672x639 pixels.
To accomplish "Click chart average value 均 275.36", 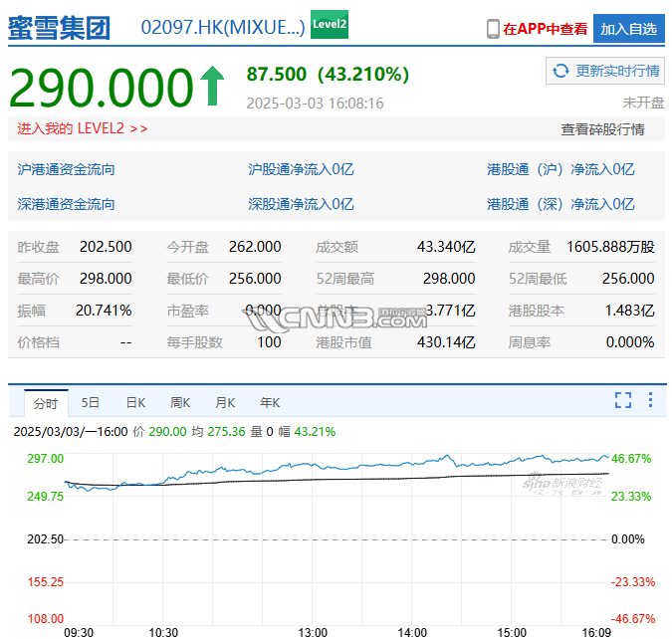I will point(218,432).
